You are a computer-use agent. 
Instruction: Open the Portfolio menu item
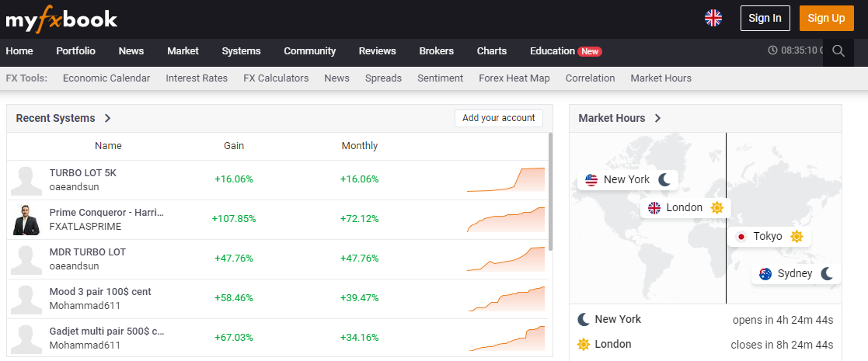[x=75, y=51]
